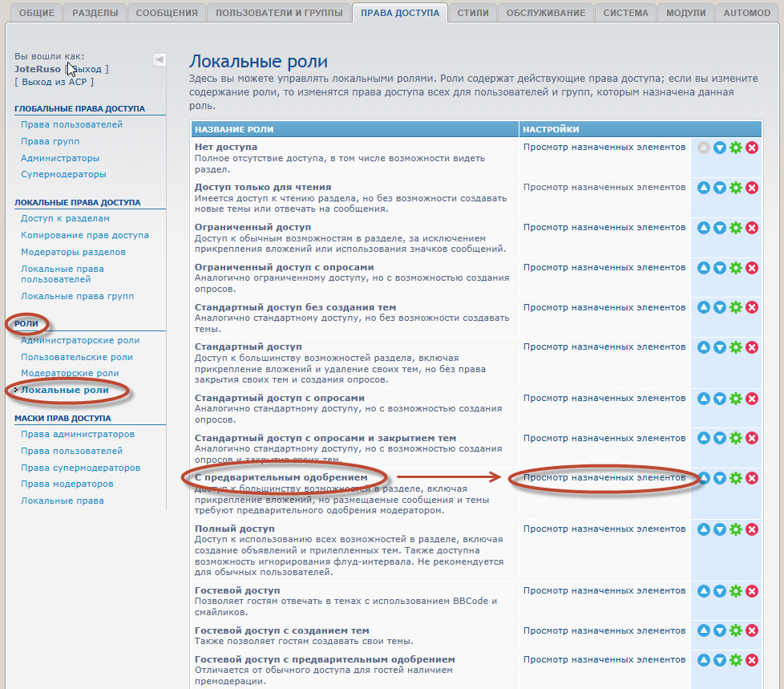
Task: Move "Стандартный доступ с опросами" role up
Action: point(704,399)
